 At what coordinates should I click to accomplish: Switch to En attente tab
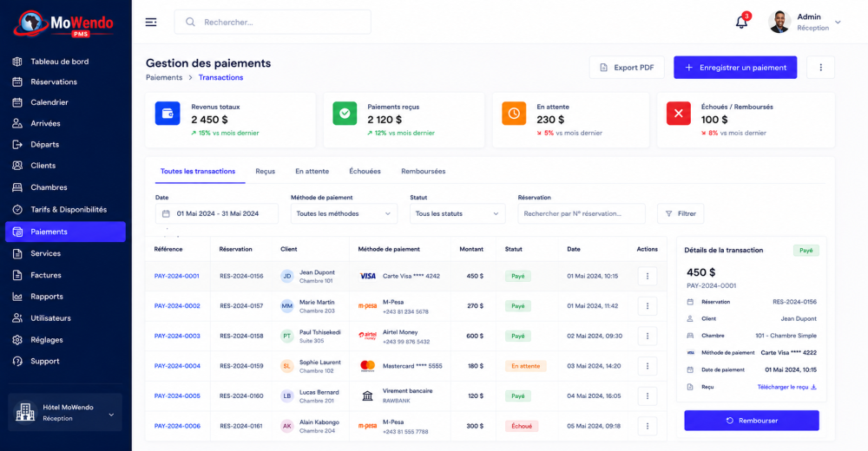312,172
